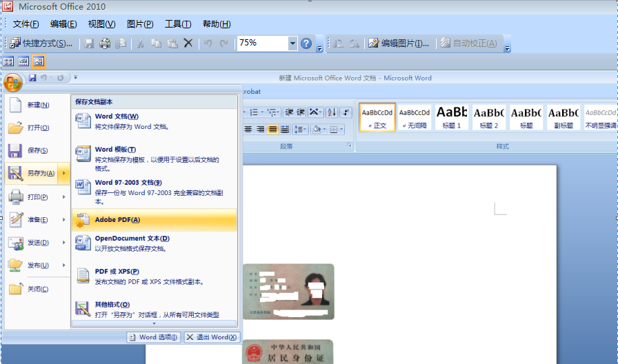Click the rotate left icon
This screenshot has width=618, height=364.
(x=338, y=43)
